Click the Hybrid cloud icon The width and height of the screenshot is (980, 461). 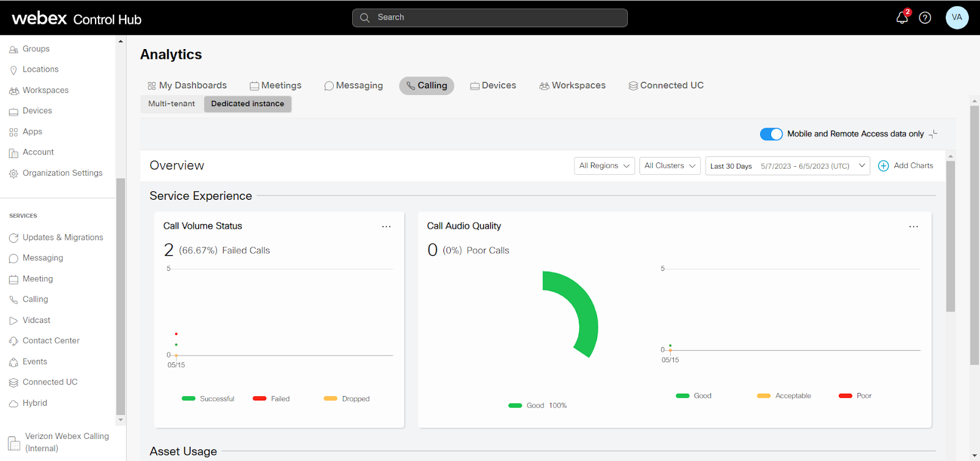click(x=13, y=403)
